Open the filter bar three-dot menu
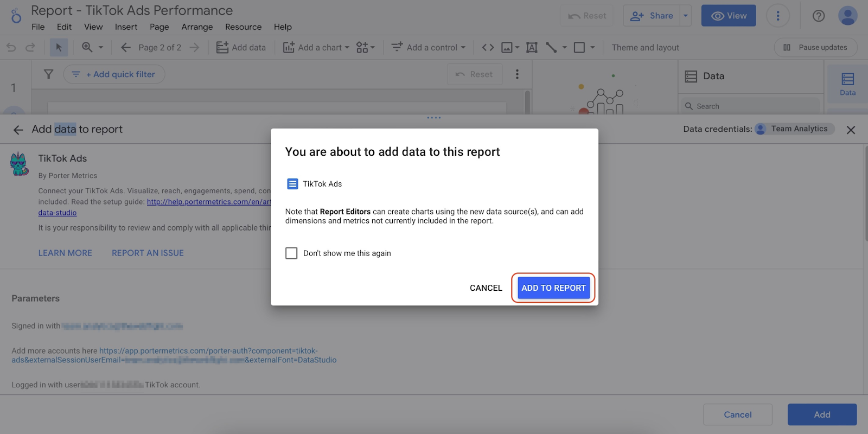Screen dimensions: 868x434 [x=517, y=74]
